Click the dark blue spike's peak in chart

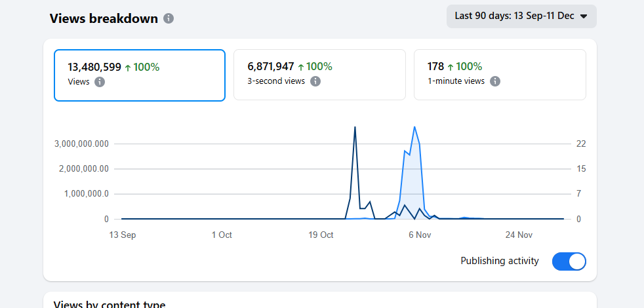pyautogui.click(x=355, y=128)
